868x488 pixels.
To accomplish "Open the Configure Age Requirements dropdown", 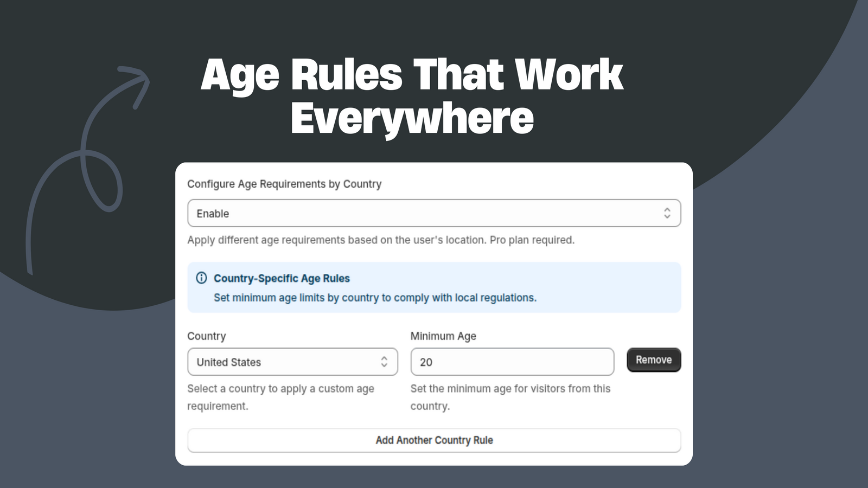I will coord(434,213).
